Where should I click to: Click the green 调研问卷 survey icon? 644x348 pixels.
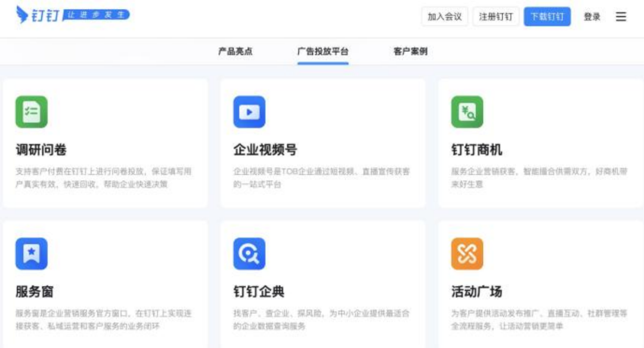tap(32, 112)
